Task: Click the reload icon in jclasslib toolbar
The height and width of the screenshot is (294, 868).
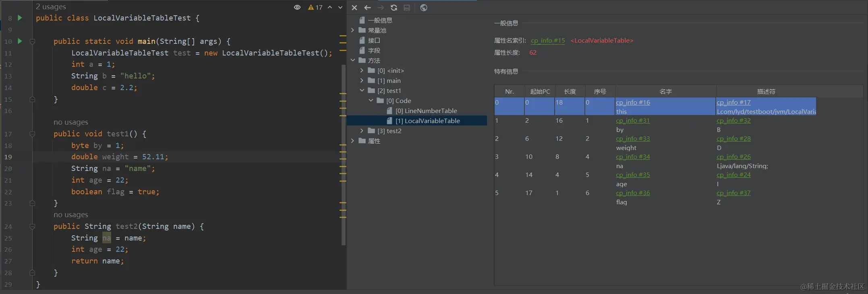Action: point(394,8)
